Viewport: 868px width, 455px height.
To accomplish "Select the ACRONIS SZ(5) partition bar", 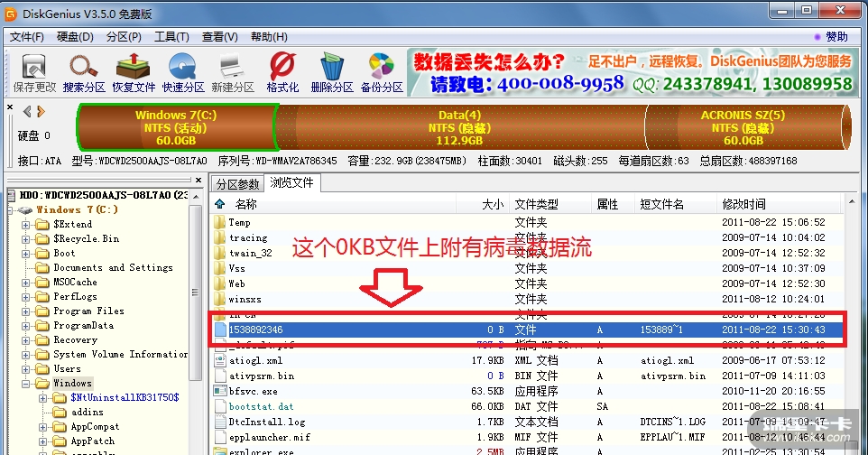I will click(x=743, y=127).
